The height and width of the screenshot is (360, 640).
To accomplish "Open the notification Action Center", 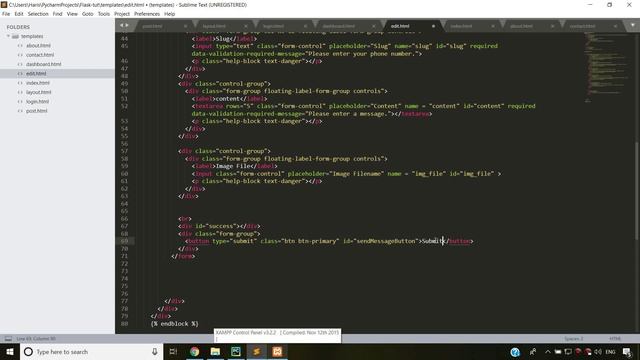I will (627, 351).
